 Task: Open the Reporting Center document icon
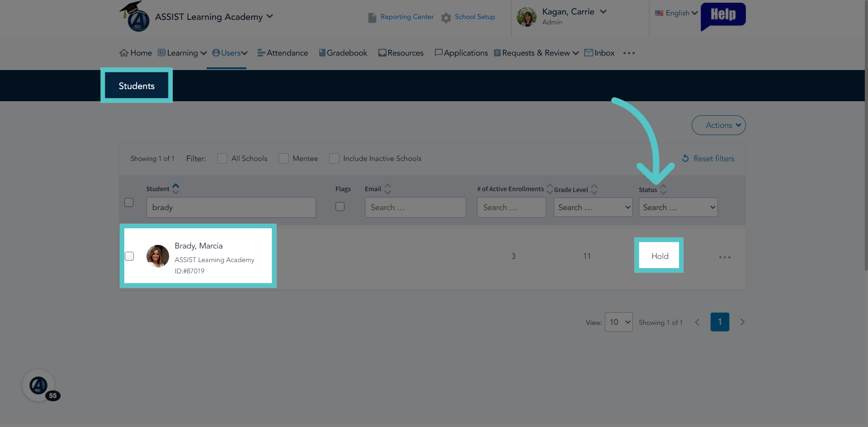coord(372,18)
